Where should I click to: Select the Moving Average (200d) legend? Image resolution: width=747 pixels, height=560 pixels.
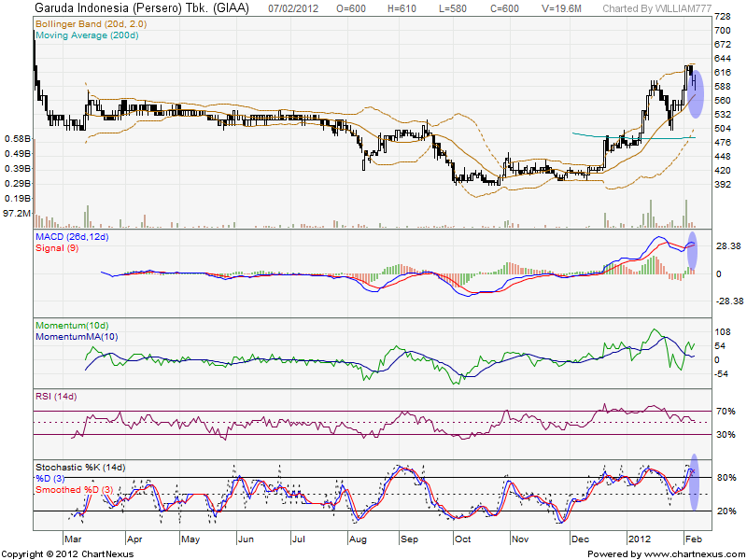pos(87,35)
